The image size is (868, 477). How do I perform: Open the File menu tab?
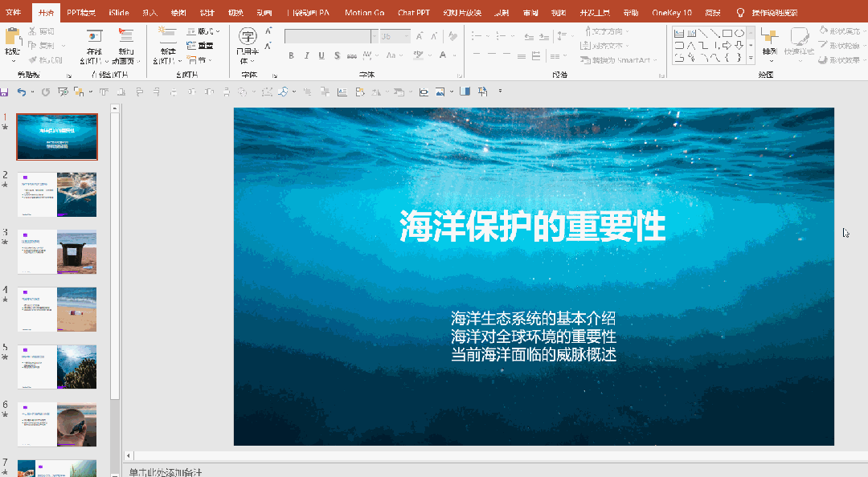tap(13, 12)
